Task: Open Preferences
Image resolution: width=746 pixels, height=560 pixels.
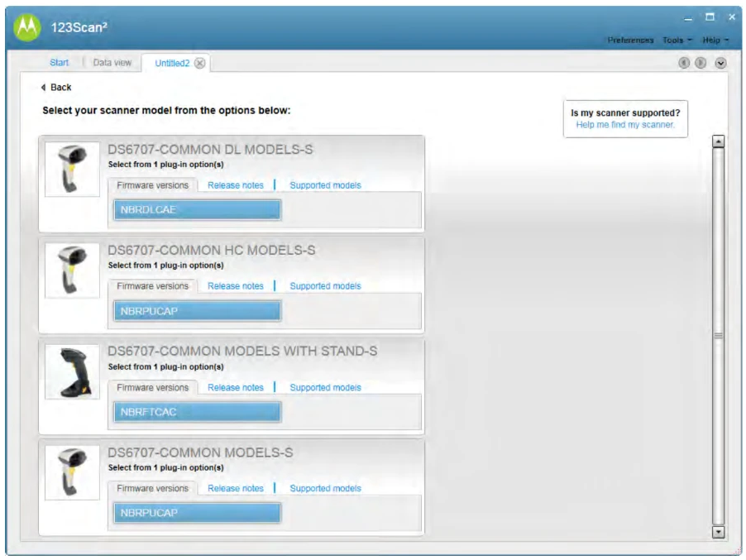Action: coord(630,40)
